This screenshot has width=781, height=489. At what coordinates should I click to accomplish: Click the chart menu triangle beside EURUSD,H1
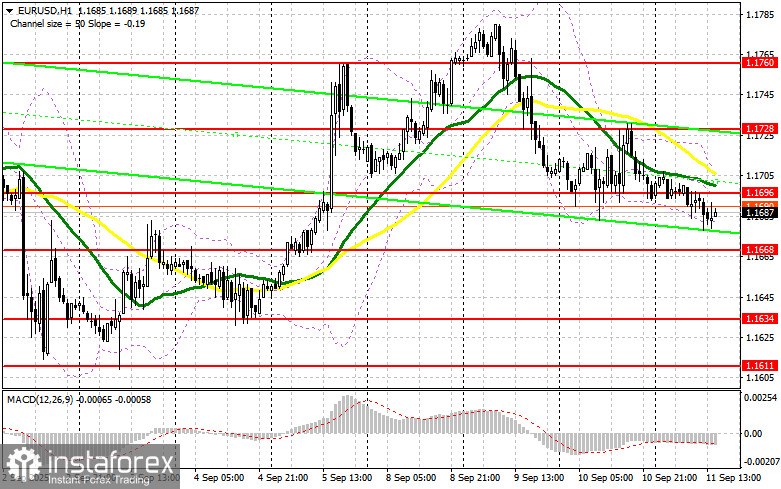coord(9,10)
